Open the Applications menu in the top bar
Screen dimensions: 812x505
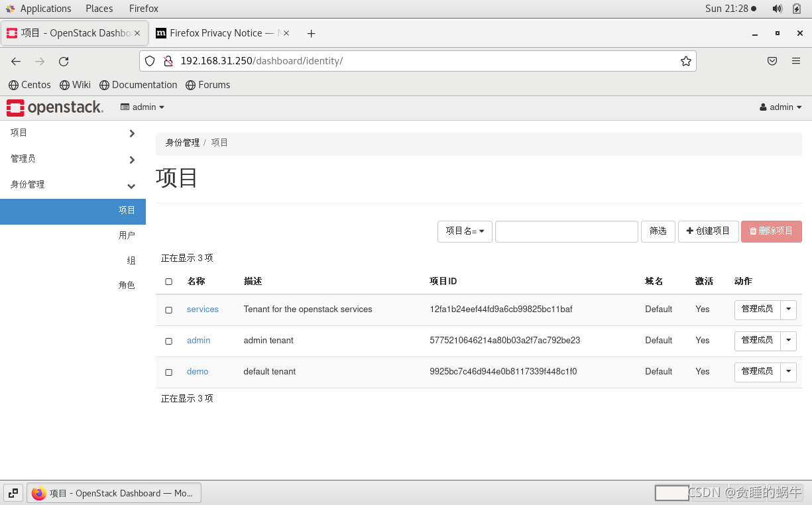(39, 9)
